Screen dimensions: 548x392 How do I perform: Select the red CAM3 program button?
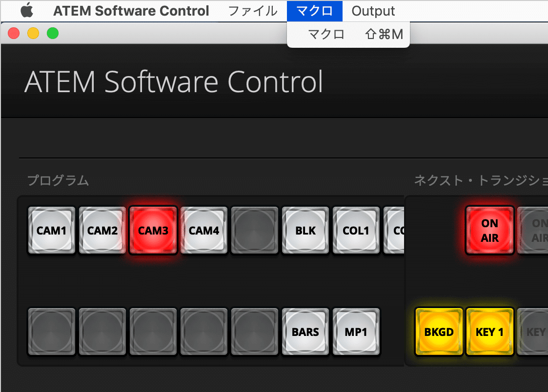(153, 231)
